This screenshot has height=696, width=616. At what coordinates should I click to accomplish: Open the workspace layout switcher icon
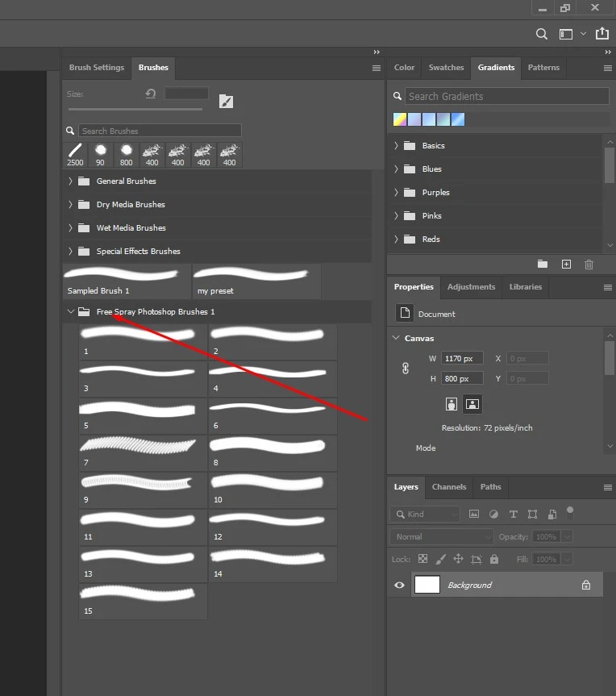566,34
